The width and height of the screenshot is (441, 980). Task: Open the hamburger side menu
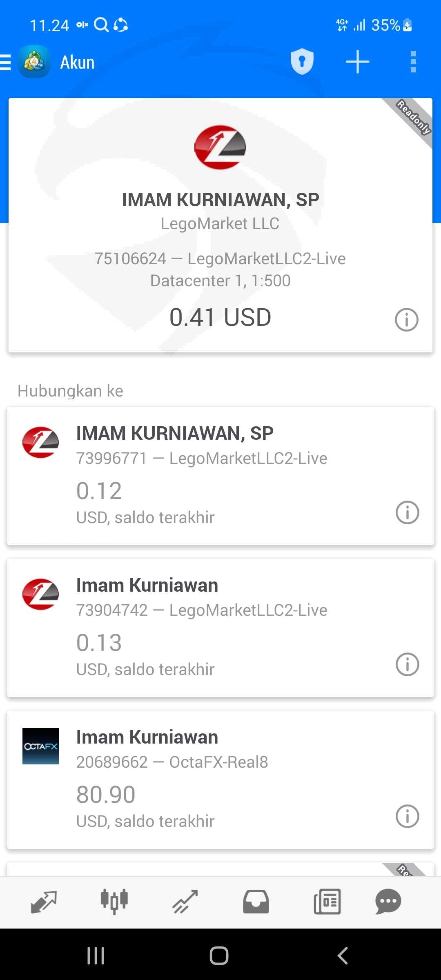point(7,62)
